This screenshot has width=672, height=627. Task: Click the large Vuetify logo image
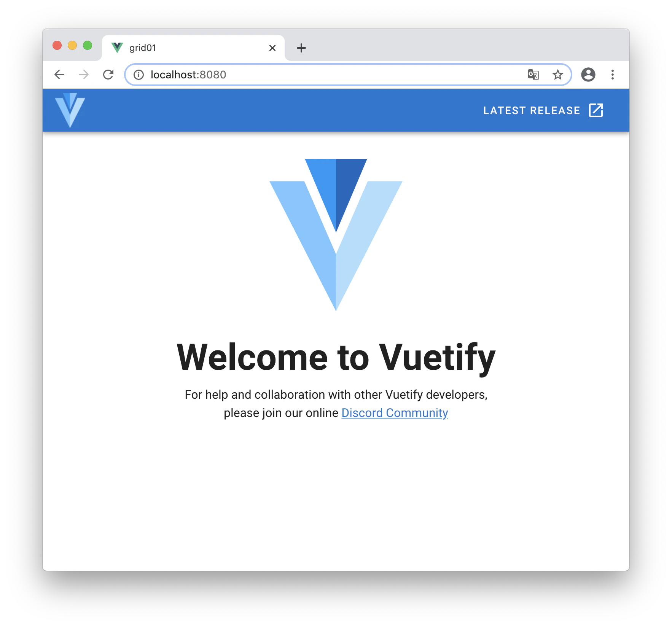tap(336, 235)
